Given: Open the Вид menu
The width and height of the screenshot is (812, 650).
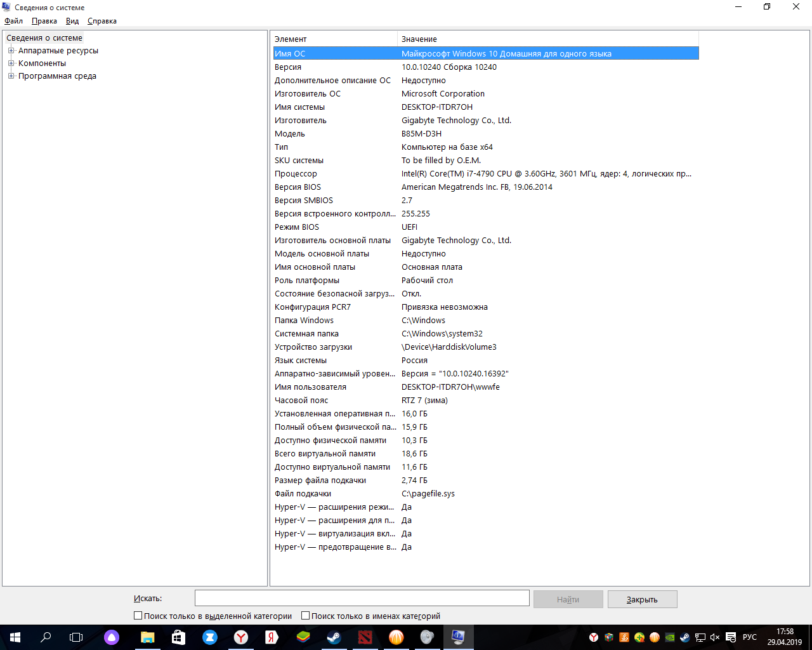Looking at the screenshot, I should point(72,21).
